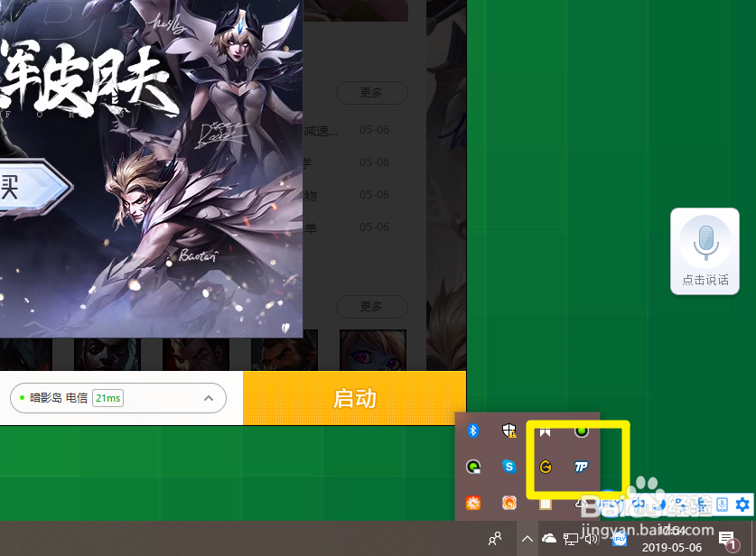Click the 点击说话 microphone bubble

point(705,251)
